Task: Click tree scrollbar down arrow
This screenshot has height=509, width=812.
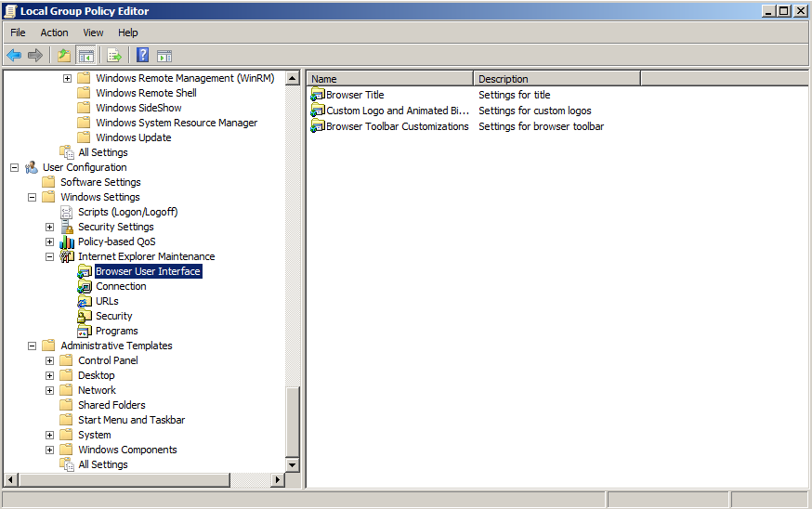Action: [293, 465]
